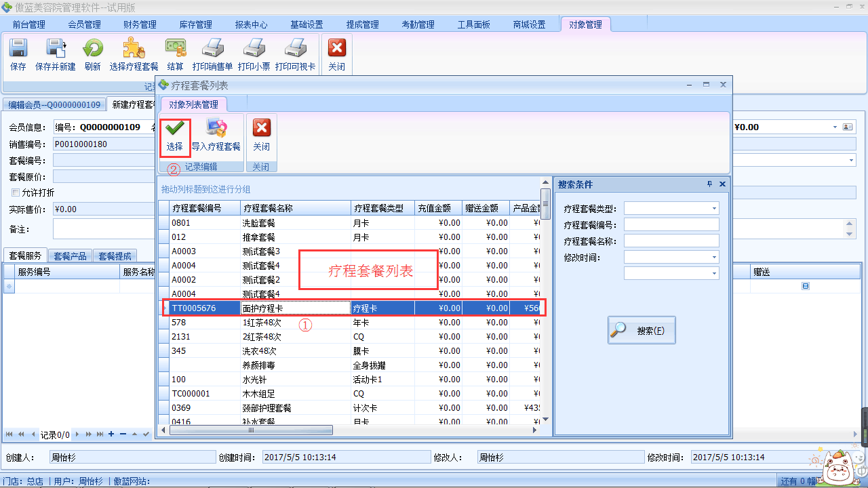868x488 pixels.
Task: Click the checkbox in the 赠送 column
Action: tap(806, 287)
